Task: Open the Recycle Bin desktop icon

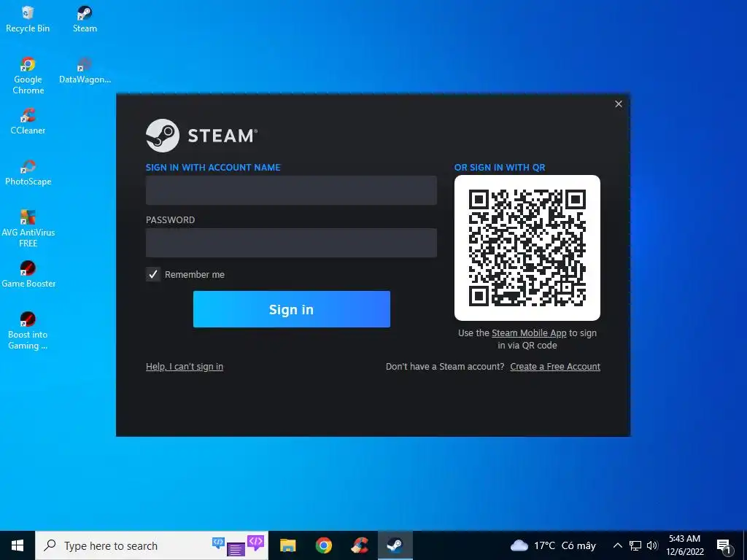Action: click(28, 19)
